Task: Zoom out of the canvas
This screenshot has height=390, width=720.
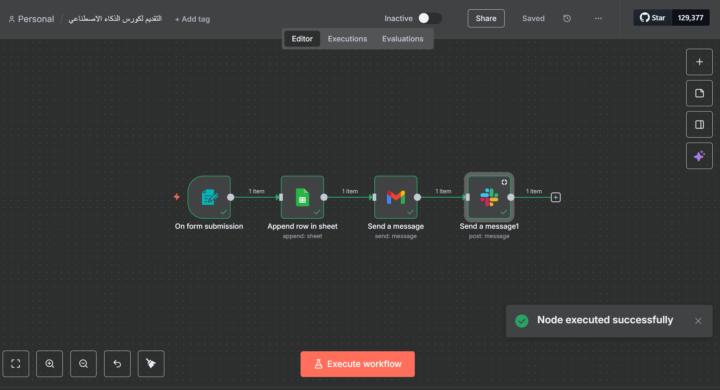Action: pos(83,364)
